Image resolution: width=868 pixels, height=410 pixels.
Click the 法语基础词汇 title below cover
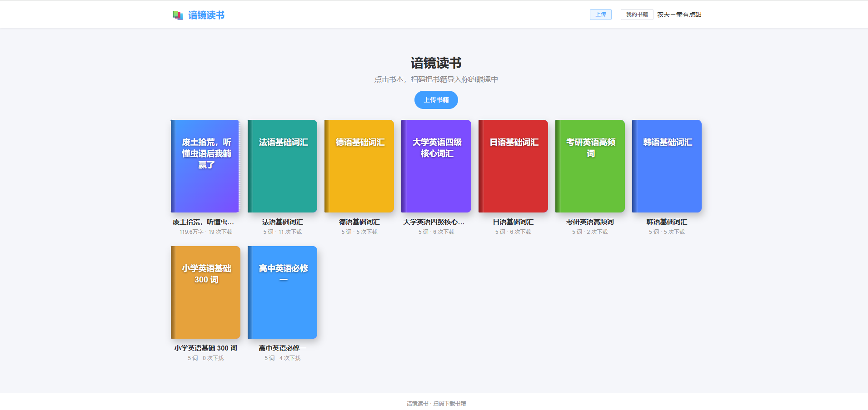[282, 222]
